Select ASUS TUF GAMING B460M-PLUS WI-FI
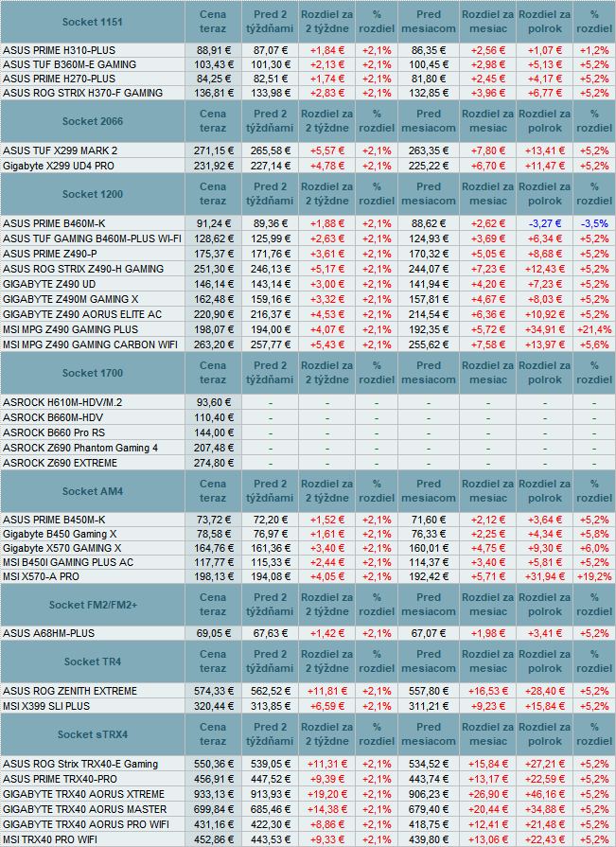 point(92,238)
